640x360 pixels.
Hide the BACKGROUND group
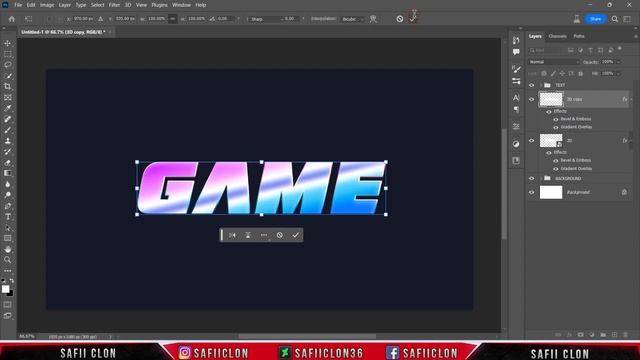tap(531, 178)
